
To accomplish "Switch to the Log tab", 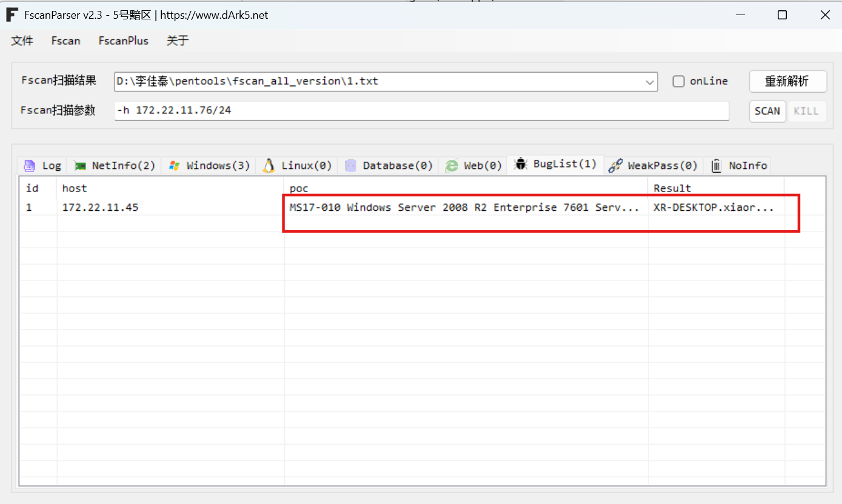I will coord(42,165).
